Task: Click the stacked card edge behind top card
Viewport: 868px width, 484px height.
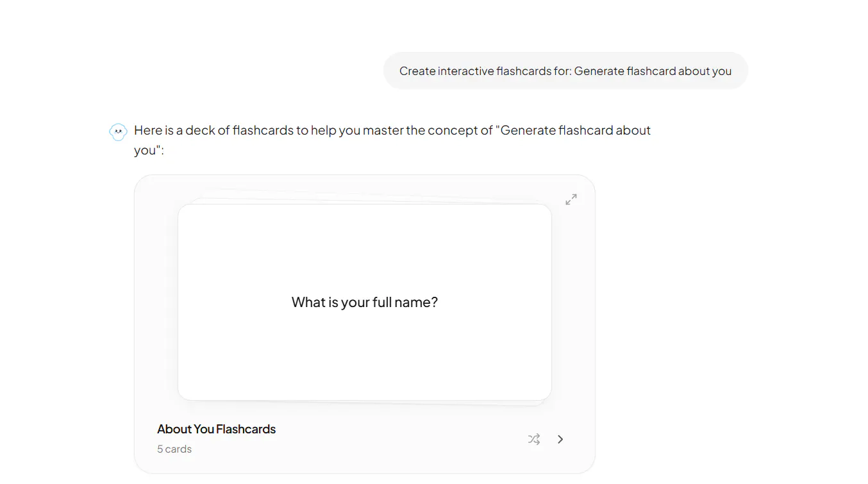Action: (365, 201)
